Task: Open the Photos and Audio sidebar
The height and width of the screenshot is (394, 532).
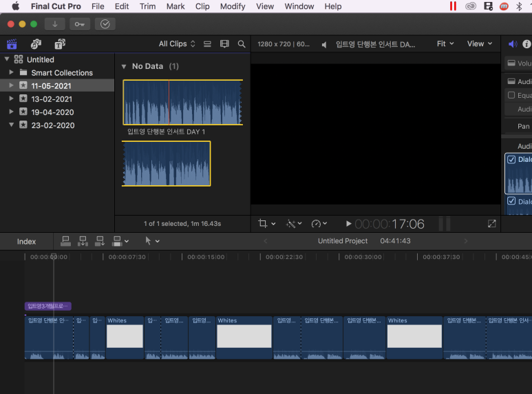Action: pos(36,44)
